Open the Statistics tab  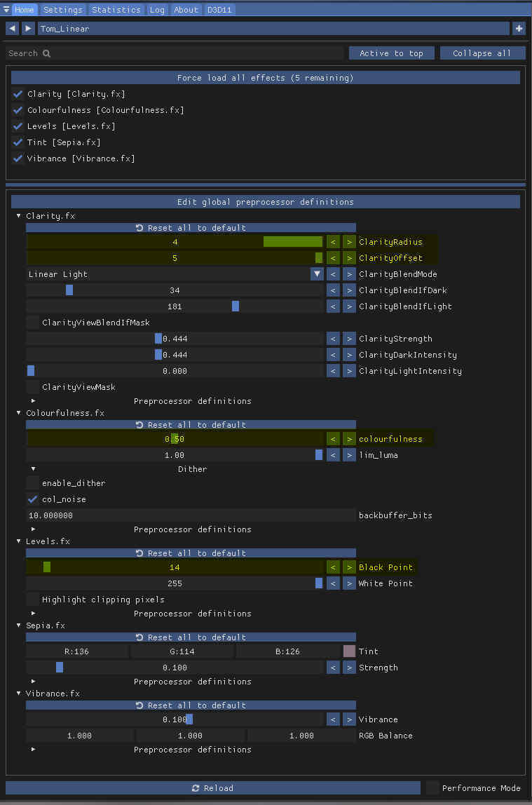coord(116,10)
